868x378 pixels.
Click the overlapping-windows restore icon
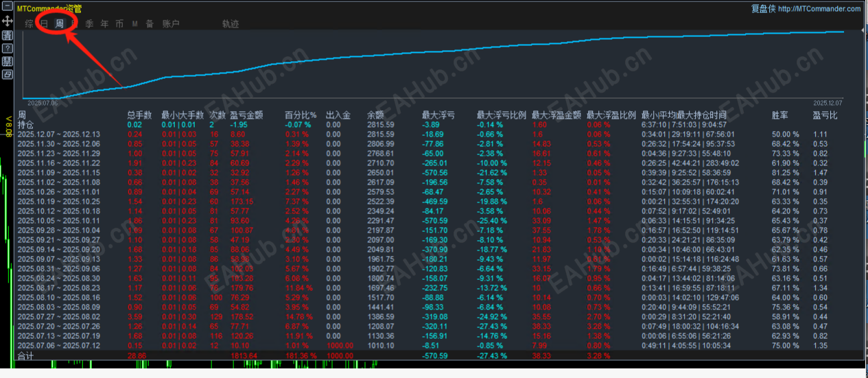point(8,75)
